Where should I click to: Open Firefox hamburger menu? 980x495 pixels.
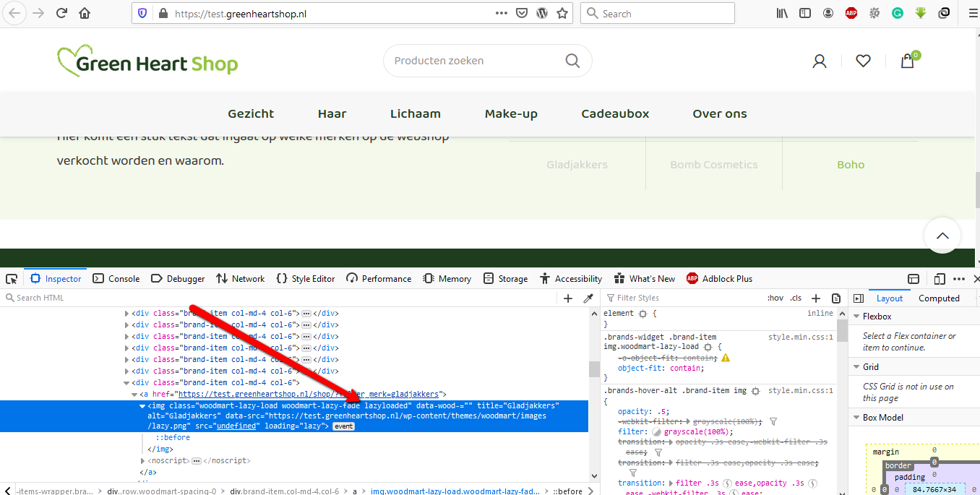[x=973, y=13]
